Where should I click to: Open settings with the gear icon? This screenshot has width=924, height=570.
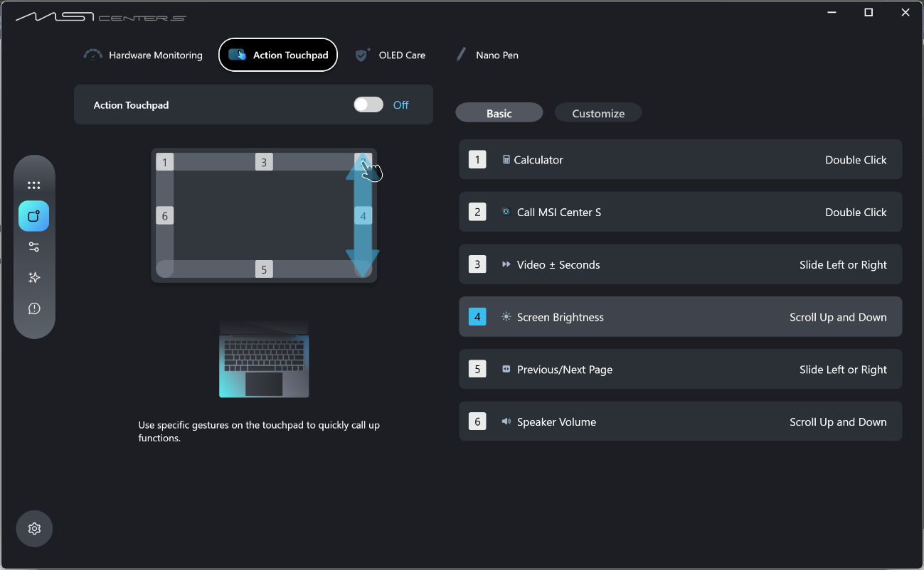coord(34,529)
